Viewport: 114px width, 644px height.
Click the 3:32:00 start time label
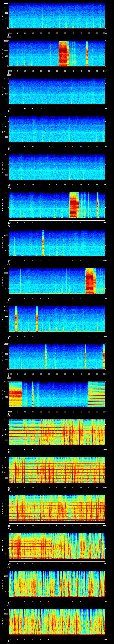(x=9, y=412)
